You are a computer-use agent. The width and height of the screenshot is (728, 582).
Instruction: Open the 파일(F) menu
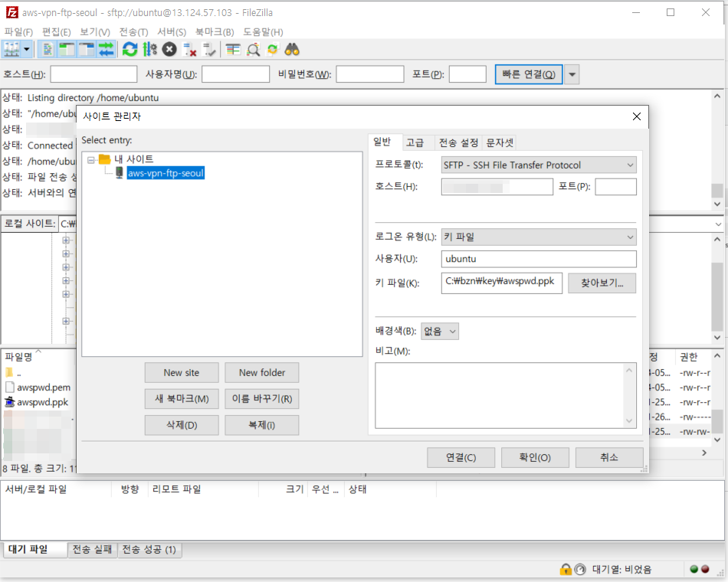click(x=18, y=32)
